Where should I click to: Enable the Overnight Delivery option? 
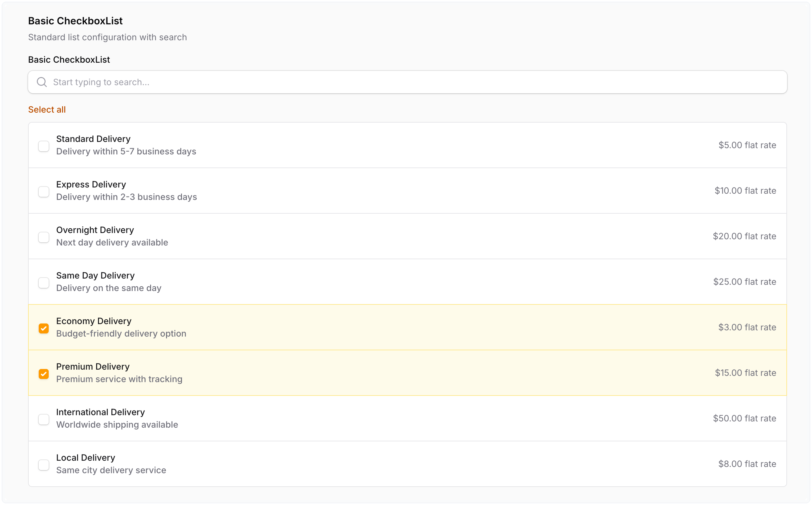click(x=44, y=237)
